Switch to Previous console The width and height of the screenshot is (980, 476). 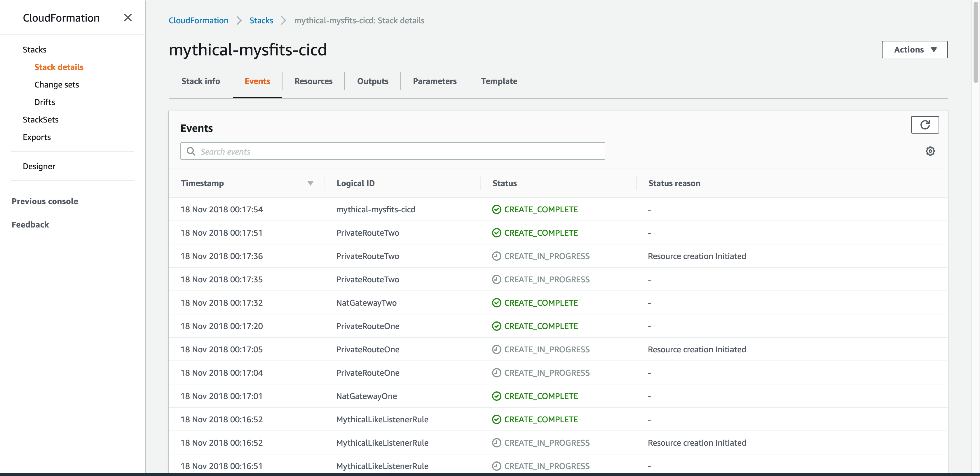[x=45, y=202]
